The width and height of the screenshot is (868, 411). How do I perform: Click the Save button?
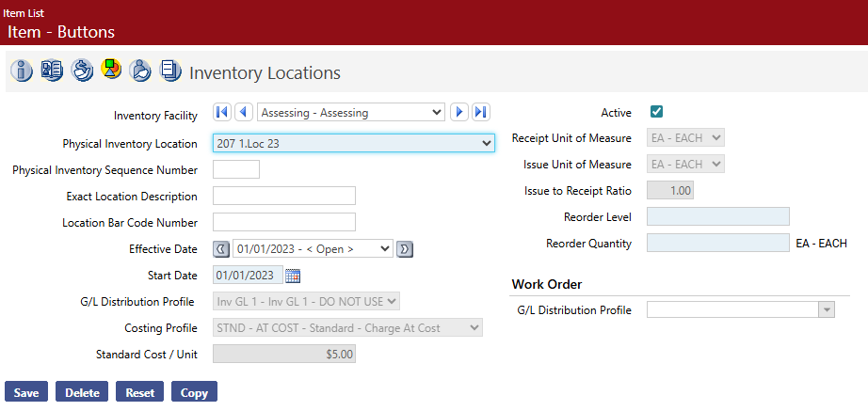[x=26, y=392]
